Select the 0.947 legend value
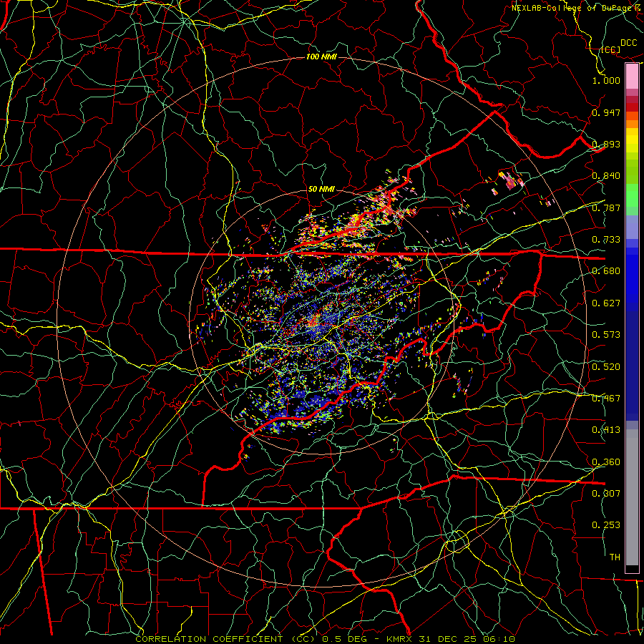Image resolution: width=644 pixels, height=644 pixels. point(606,112)
